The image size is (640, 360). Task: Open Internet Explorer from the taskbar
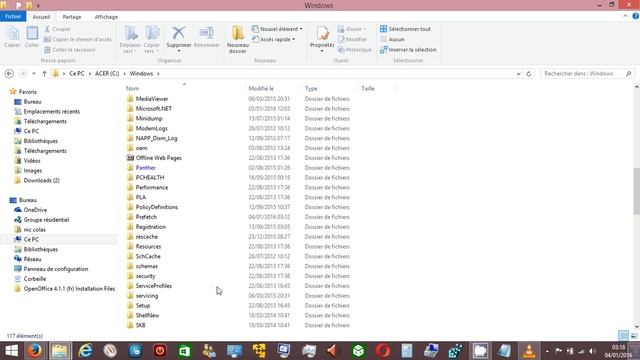pos(85,351)
